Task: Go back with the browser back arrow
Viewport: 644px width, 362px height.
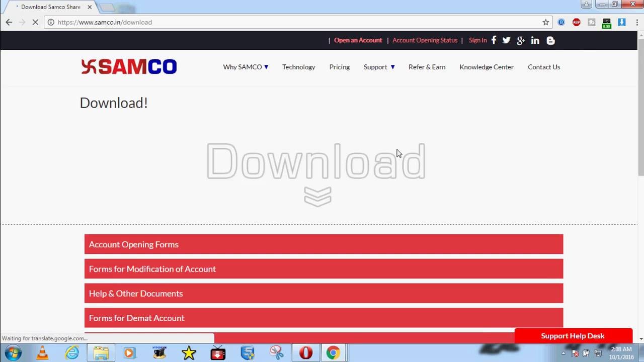Action: [9, 22]
